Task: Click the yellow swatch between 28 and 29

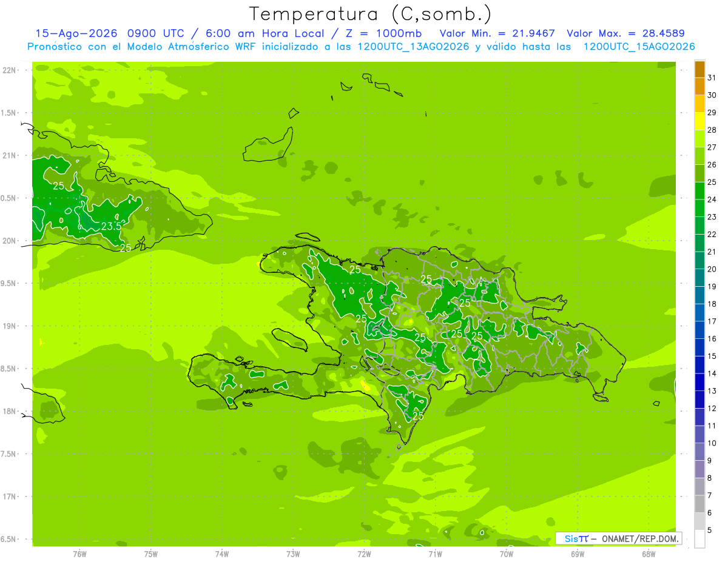Action: click(699, 121)
